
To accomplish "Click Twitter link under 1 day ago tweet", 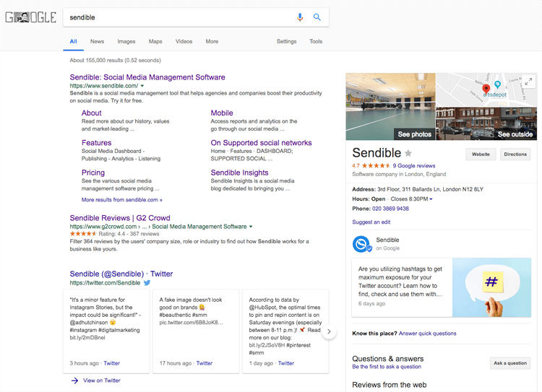I will [286, 363].
